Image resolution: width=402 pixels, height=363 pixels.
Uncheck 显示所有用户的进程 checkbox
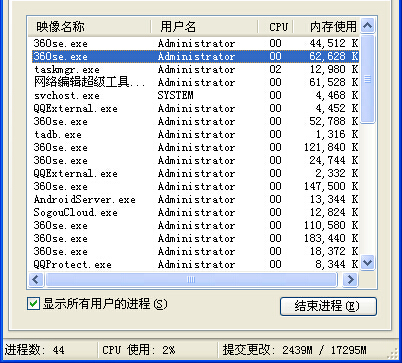point(33,304)
